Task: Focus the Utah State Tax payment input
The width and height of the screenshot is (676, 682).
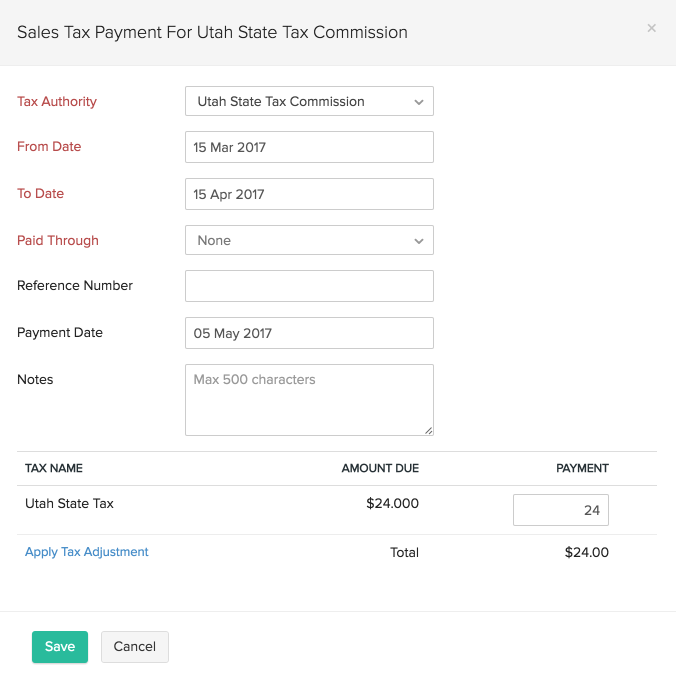Action: point(560,510)
